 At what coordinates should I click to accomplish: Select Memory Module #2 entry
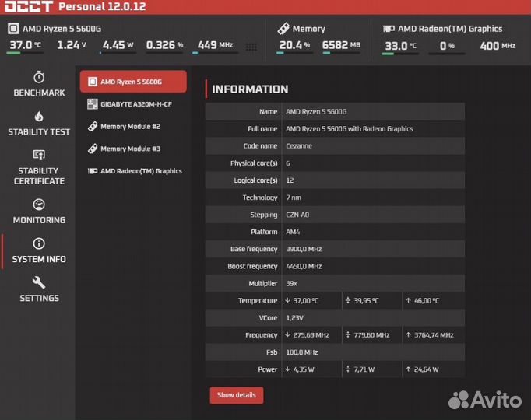133,127
